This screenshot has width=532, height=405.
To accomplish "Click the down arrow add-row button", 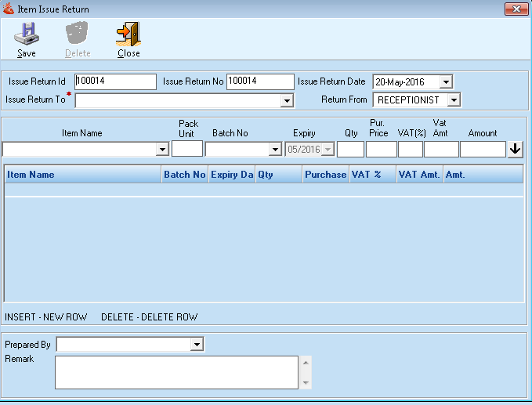I will (515, 149).
